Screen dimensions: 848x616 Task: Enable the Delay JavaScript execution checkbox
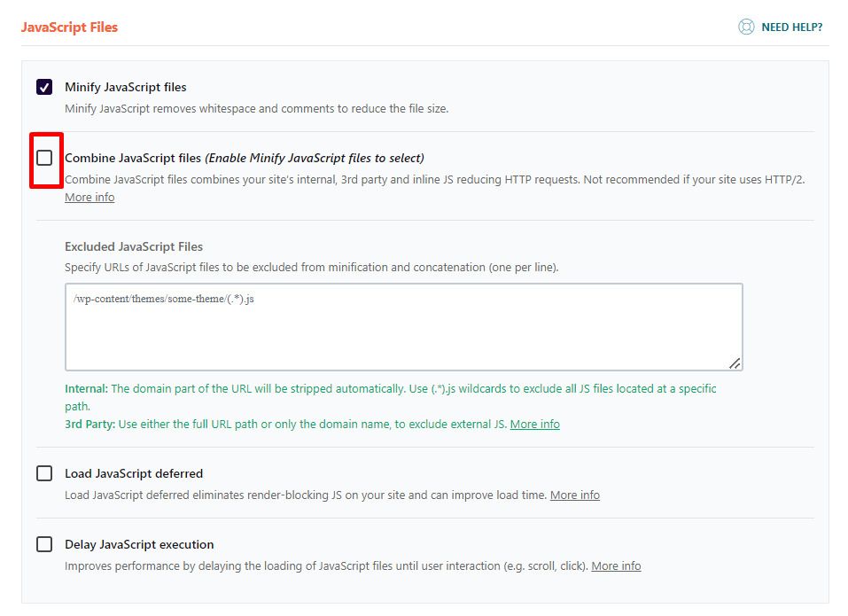[x=44, y=544]
